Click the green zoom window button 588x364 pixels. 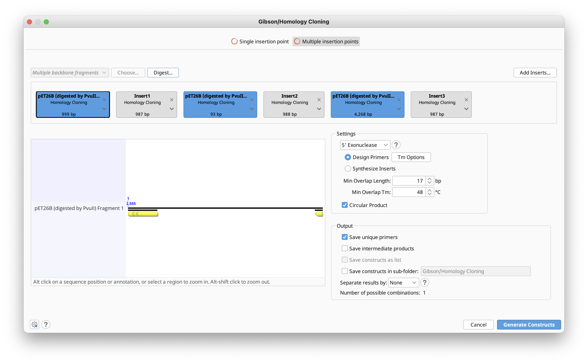coord(46,22)
